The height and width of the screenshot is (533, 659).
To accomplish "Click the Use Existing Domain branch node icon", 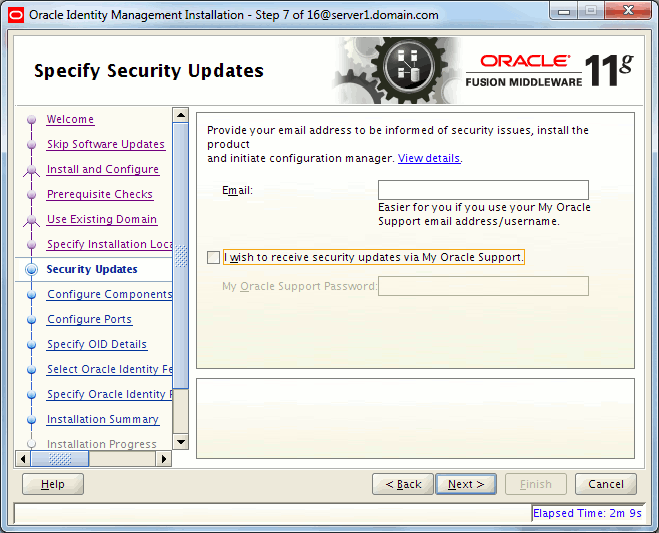I will point(32,220).
